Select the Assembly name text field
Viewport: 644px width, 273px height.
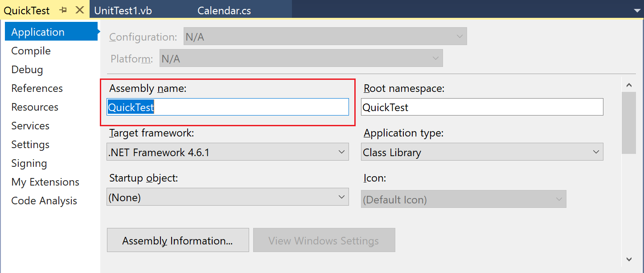(228, 107)
